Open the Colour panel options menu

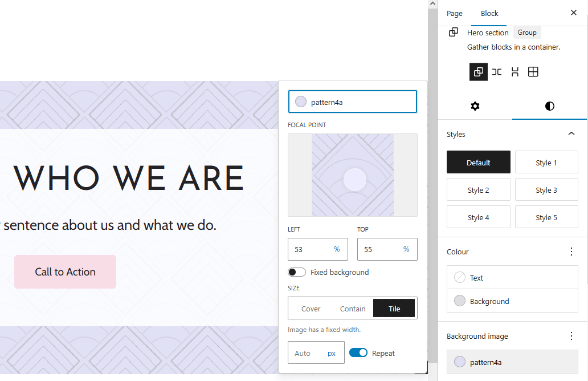coord(571,251)
